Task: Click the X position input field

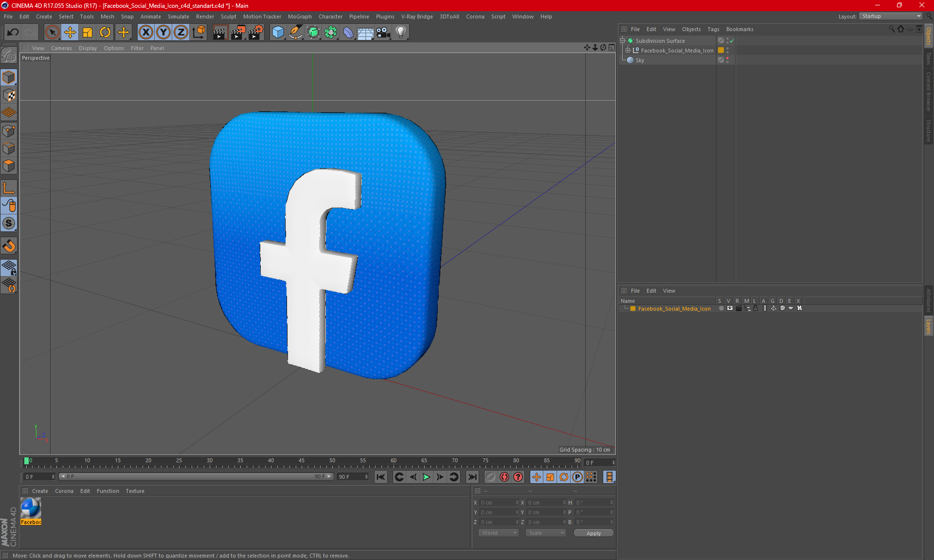Action: click(500, 503)
